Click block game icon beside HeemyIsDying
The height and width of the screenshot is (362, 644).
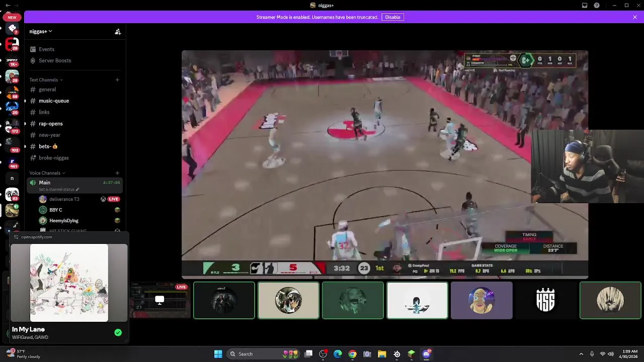[x=117, y=221]
